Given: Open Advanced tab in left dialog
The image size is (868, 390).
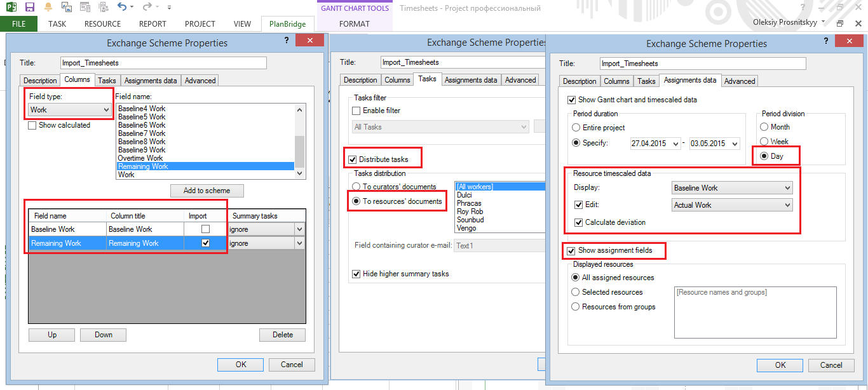Looking at the screenshot, I should (200, 81).
